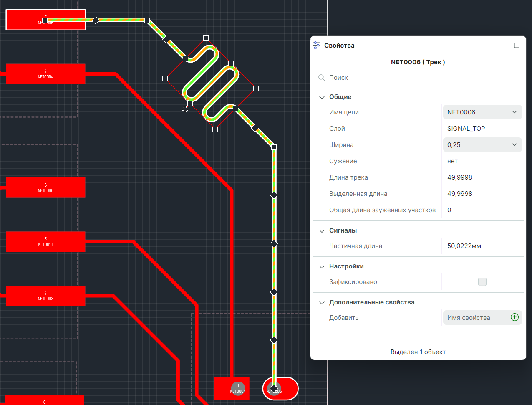Open the Ширина 0,25 dropdown
The image size is (532, 405).
(x=482, y=145)
